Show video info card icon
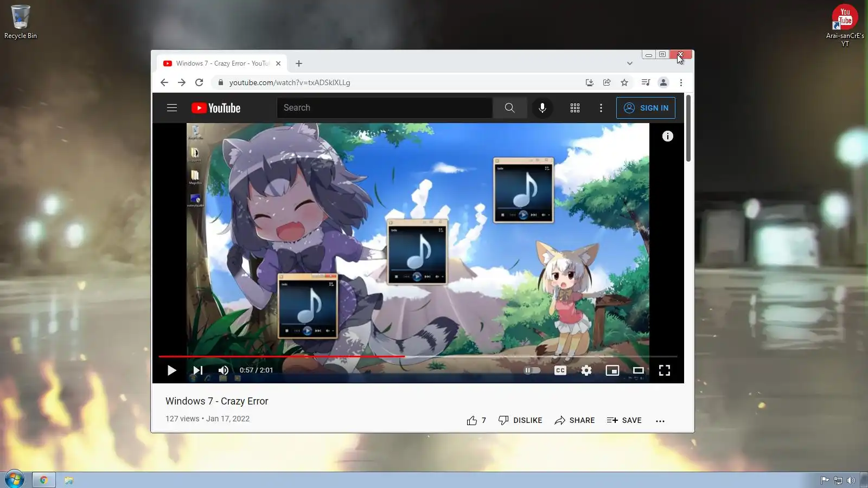This screenshot has width=868, height=488. (668, 136)
